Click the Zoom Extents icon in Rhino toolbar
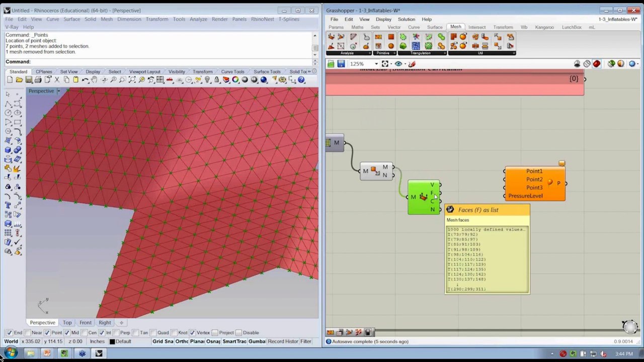Image resolution: width=644 pixels, height=362 pixels. [132, 80]
